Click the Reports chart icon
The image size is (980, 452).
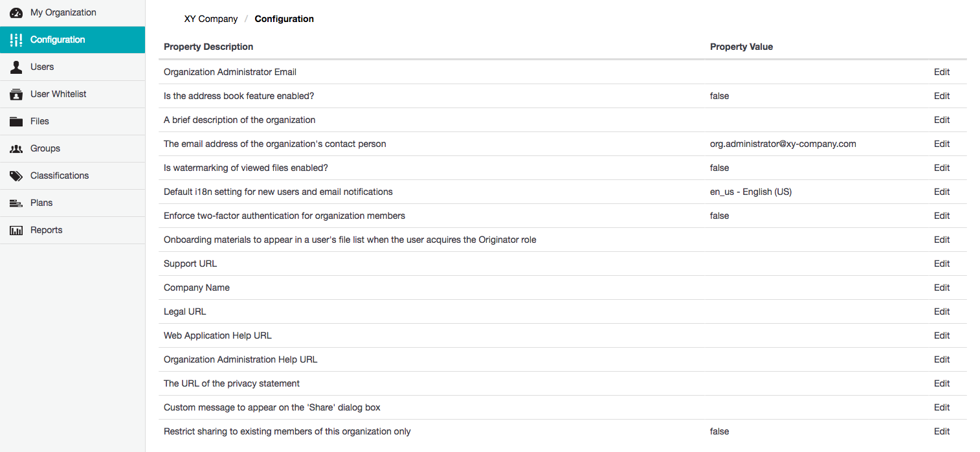16,231
